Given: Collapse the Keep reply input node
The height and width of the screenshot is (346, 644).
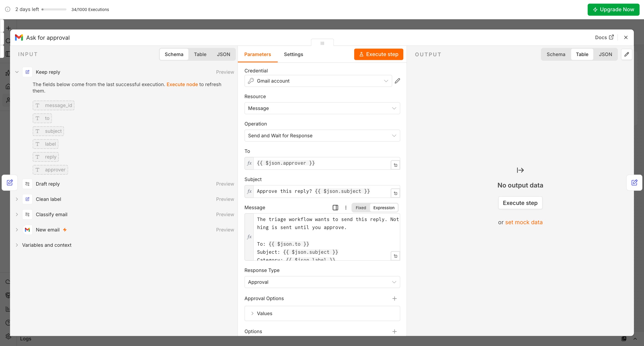Looking at the screenshot, I should pyautogui.click(x=17, y=72).
